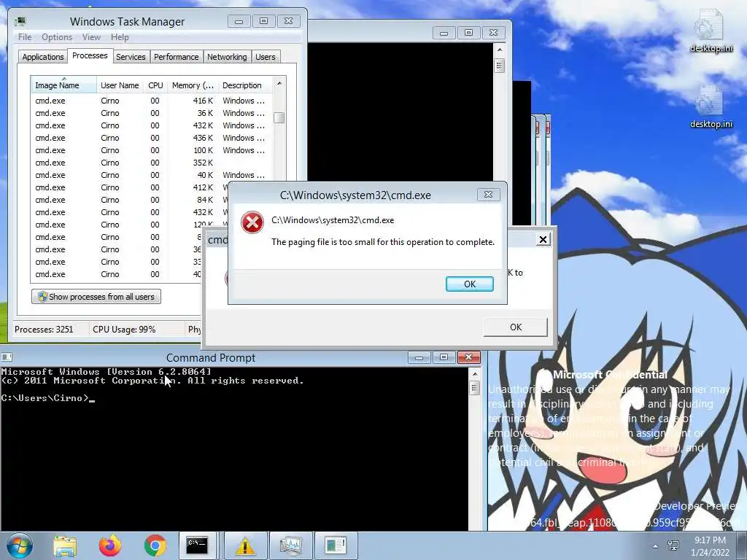The image size is (747, 560).
Task: Sort processes by Image Name column
Action: [x=63, y=85]
